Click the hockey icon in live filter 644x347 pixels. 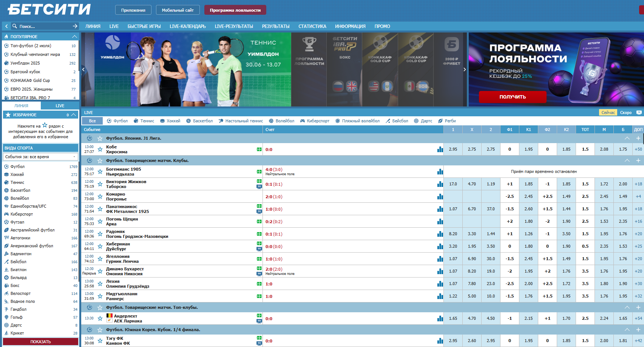pos(162,121)
